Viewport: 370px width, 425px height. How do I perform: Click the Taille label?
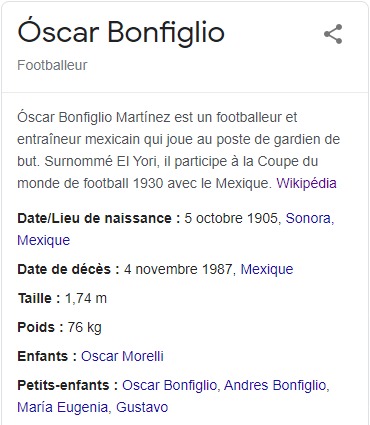pos(39,298)
